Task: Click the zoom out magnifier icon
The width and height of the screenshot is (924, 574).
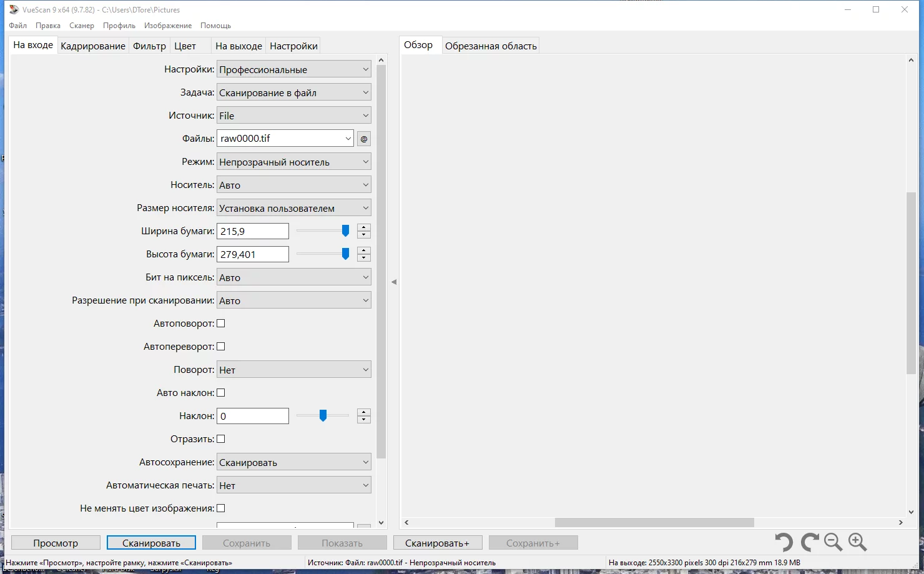Action: point(833,542)
